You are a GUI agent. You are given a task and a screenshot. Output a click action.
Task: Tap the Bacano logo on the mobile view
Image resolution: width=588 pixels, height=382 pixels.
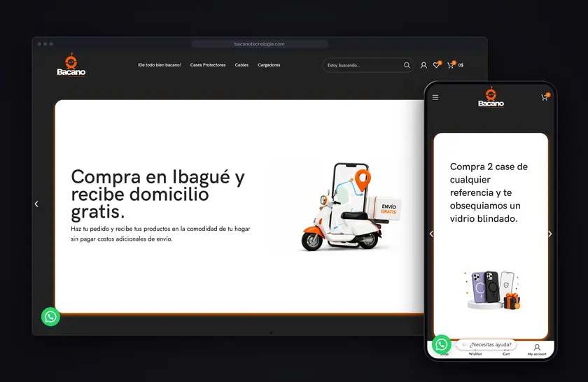tap(491, 97)
